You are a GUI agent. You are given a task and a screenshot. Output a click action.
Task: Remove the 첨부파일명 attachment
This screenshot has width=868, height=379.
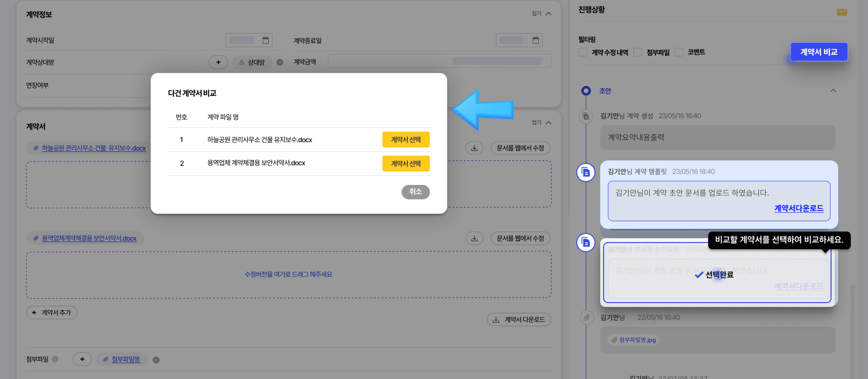point(156,360)
